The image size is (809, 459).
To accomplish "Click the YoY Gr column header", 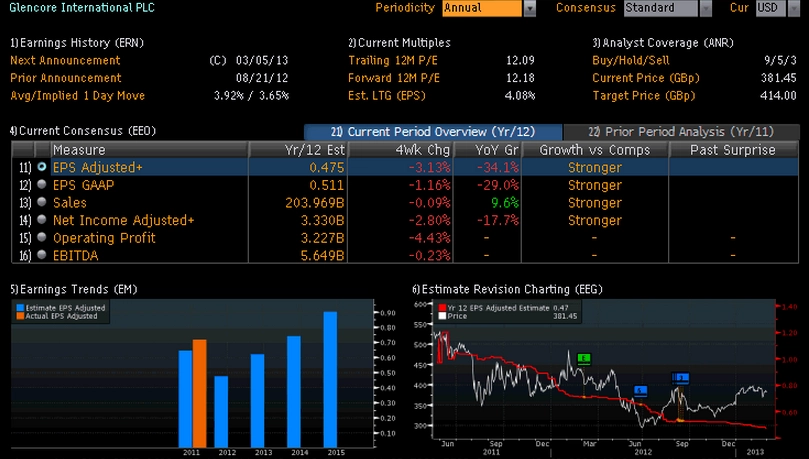I will point(488,150).
